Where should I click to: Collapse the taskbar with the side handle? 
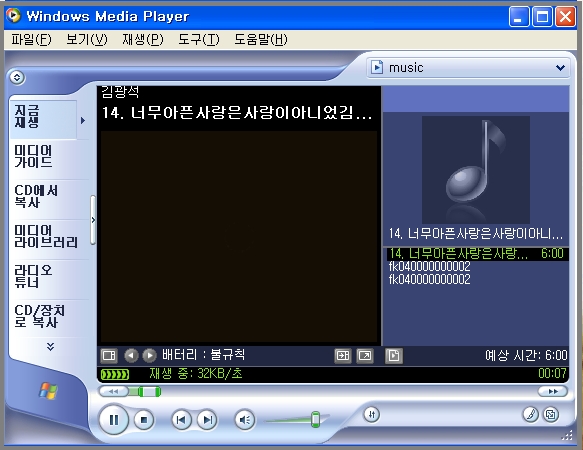(93, 220)
